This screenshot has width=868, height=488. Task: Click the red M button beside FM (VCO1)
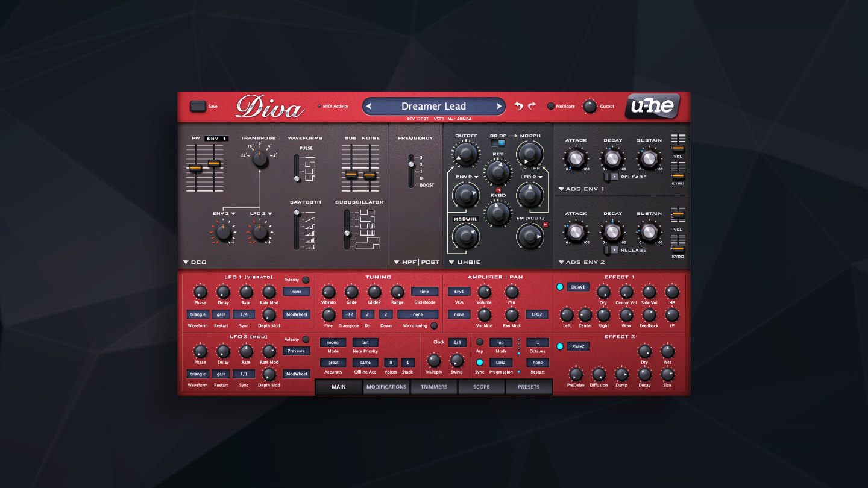pyautogui.click(x=546, y=225)
